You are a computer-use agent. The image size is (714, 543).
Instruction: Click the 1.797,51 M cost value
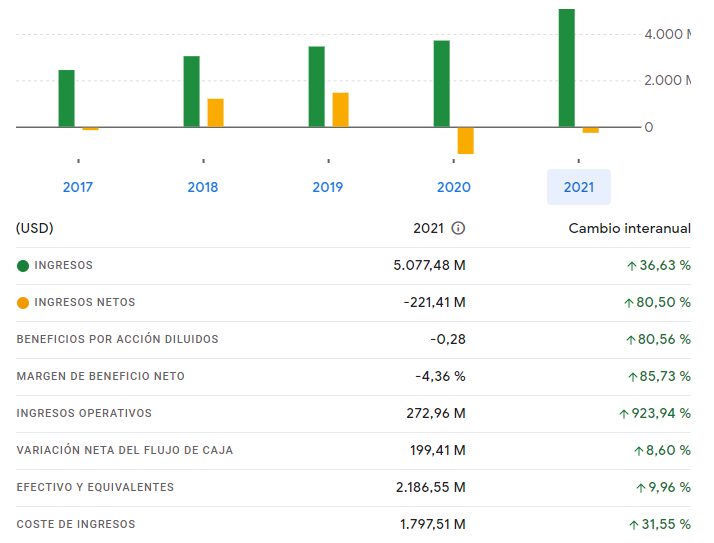tap(433, 524)
